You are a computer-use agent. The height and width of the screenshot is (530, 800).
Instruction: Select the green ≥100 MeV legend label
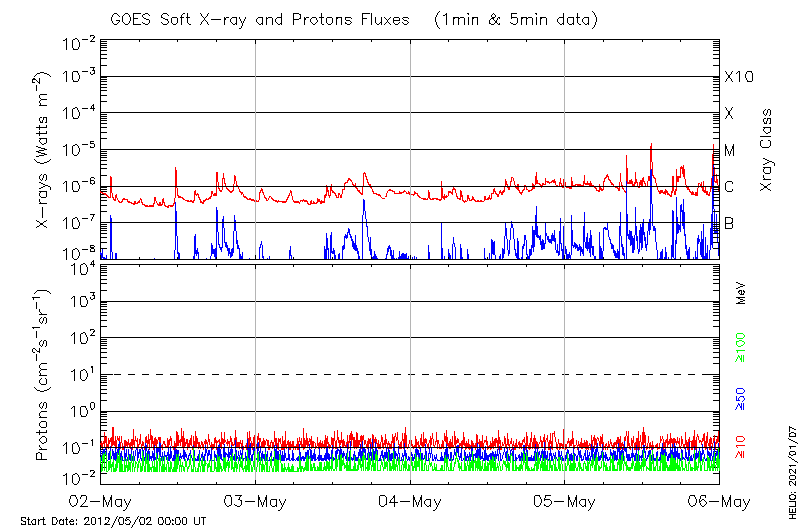[x=742, y=347]
